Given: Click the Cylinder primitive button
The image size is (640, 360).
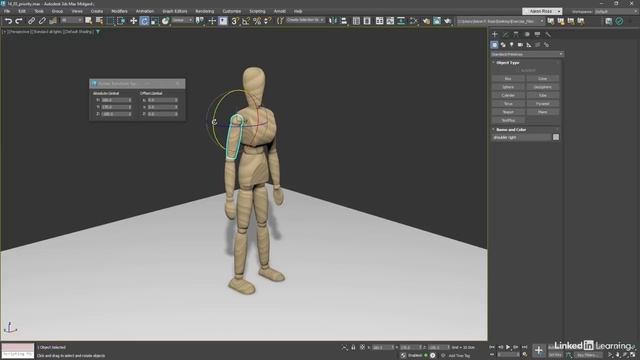Looking at the screenshot, I should coord(508,95).
